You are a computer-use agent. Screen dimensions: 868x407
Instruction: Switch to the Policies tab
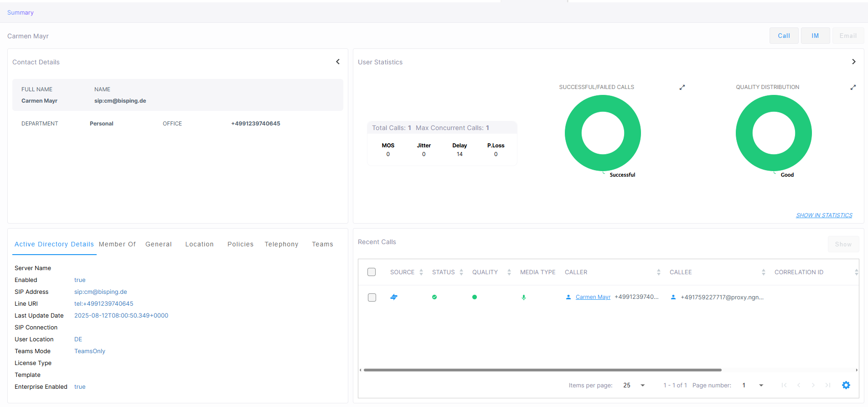[240, 244]
